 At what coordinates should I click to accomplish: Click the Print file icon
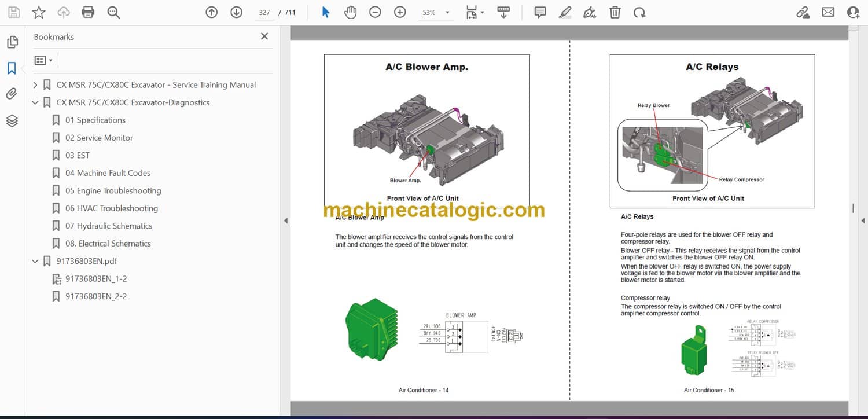click(88, 12)
